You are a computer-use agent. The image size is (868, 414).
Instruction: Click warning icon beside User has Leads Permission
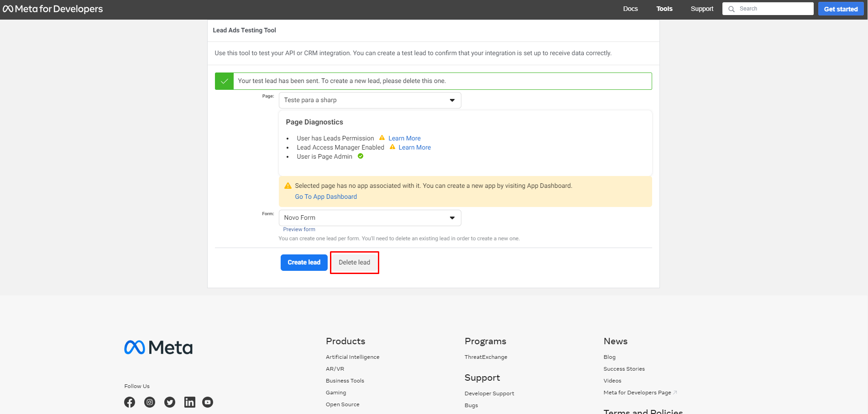382,138
